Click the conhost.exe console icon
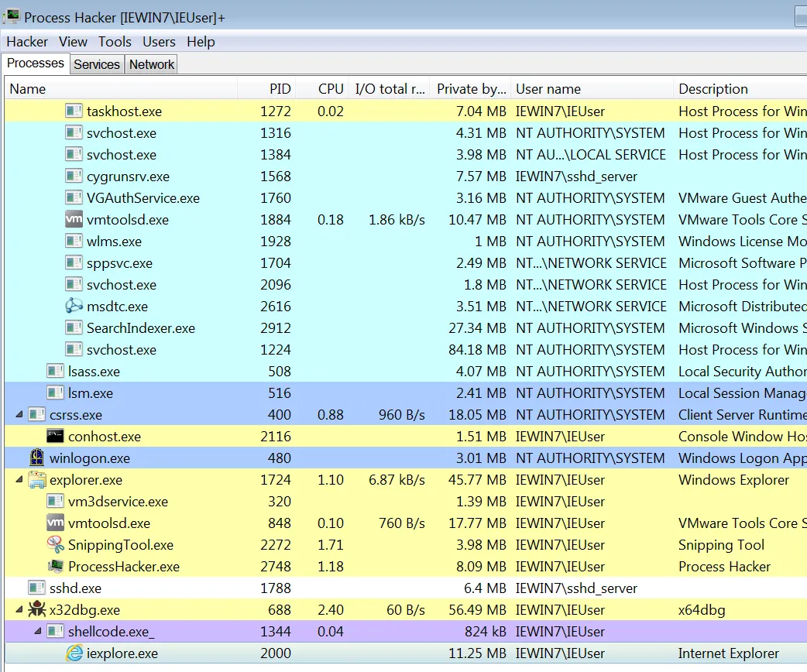The image size is (807, 672). 56,437
